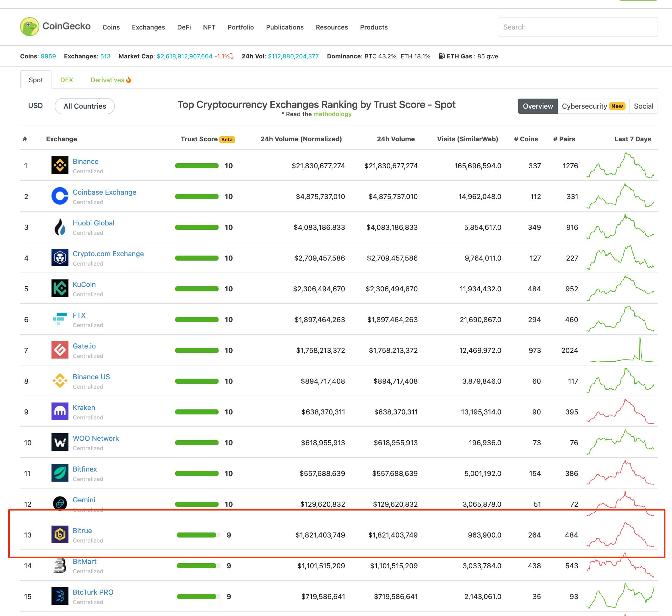This screenshot has height=616, width=672.
Task: Open the Exchanges menu
Action: point(148,27)
